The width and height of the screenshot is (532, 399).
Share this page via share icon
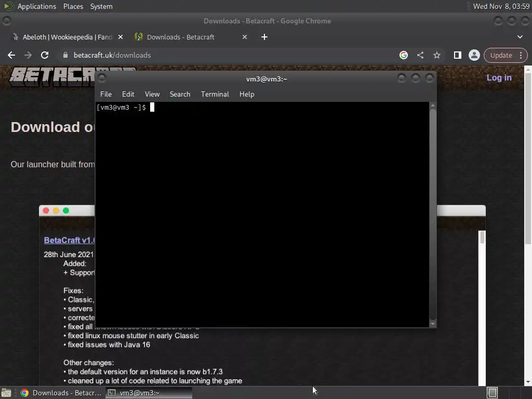[x=420, y=55]
